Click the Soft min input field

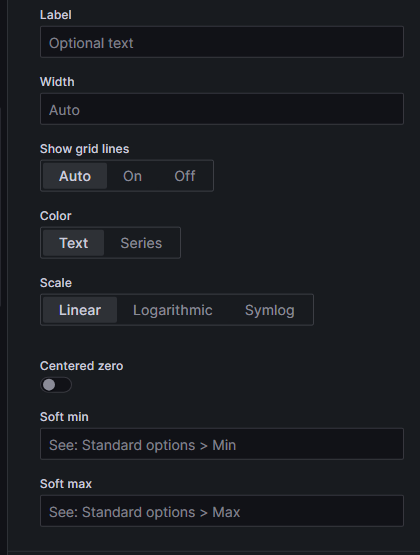[x=222, y=444]
